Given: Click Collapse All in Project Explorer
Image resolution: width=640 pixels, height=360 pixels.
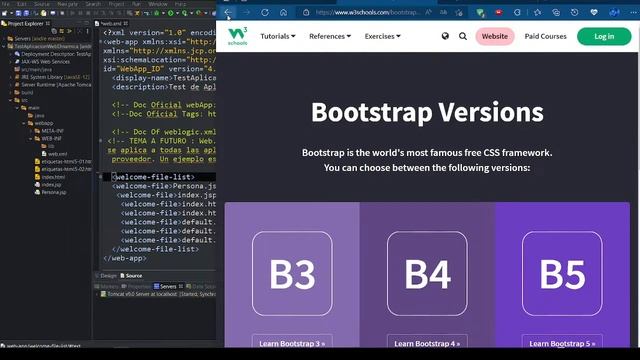Looking at the screenshot, I should tap(54, 31).
